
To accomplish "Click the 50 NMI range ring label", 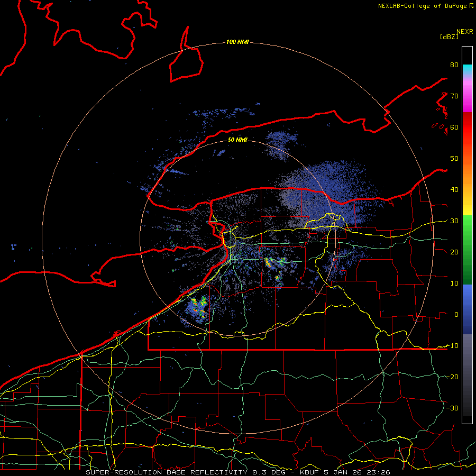I will 237,140.
